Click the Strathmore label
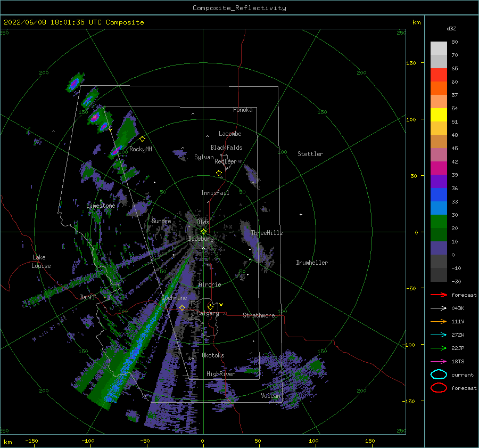The width and height of the screenshot is (479, 448). tap(259, 315)
